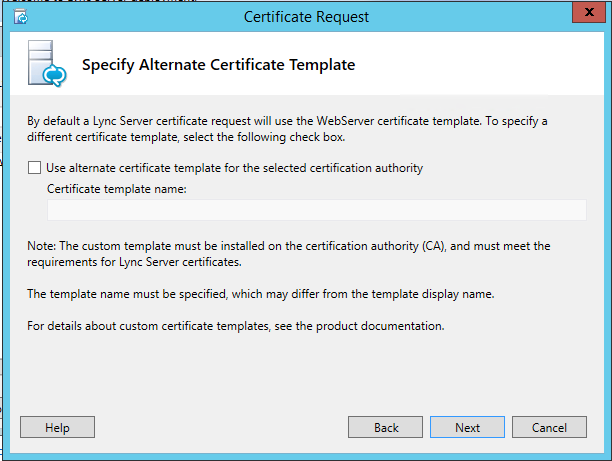Click the note about custom template installation
Image resolution: width=612 pixels, height=461 pixels.
(288, 252)
